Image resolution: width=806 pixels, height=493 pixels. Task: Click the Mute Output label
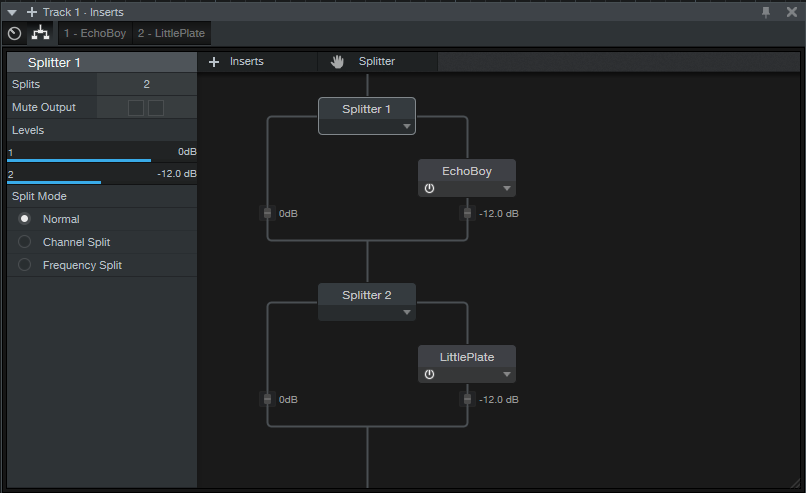(x=44, y=107)
